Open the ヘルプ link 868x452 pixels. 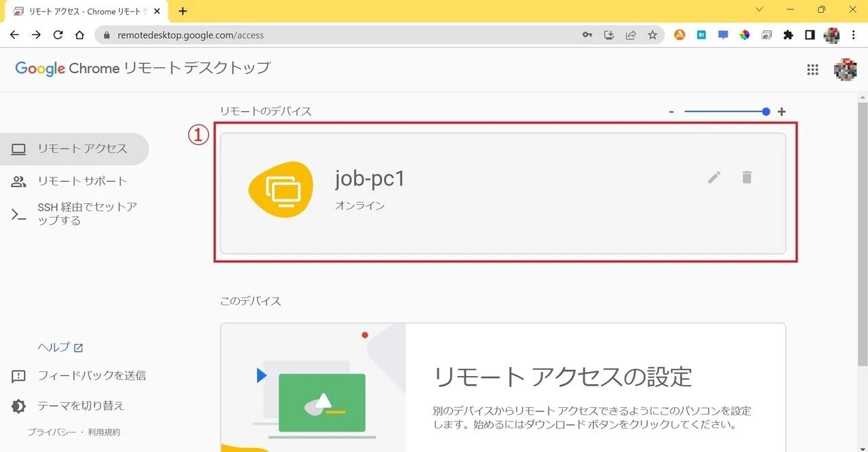click(60, 347)
